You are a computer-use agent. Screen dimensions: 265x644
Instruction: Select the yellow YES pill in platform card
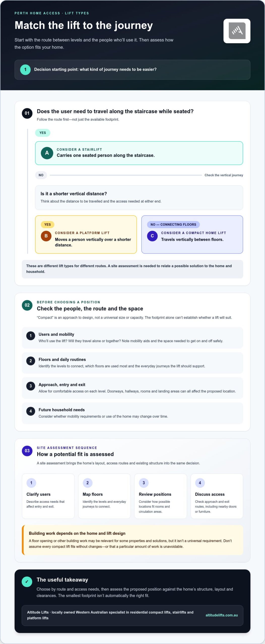point(48,224)
